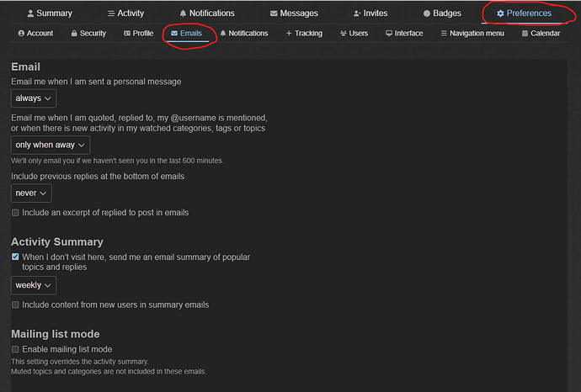
Task: Click the plus icon beside Tracking
Action: [x=289, y=34]
